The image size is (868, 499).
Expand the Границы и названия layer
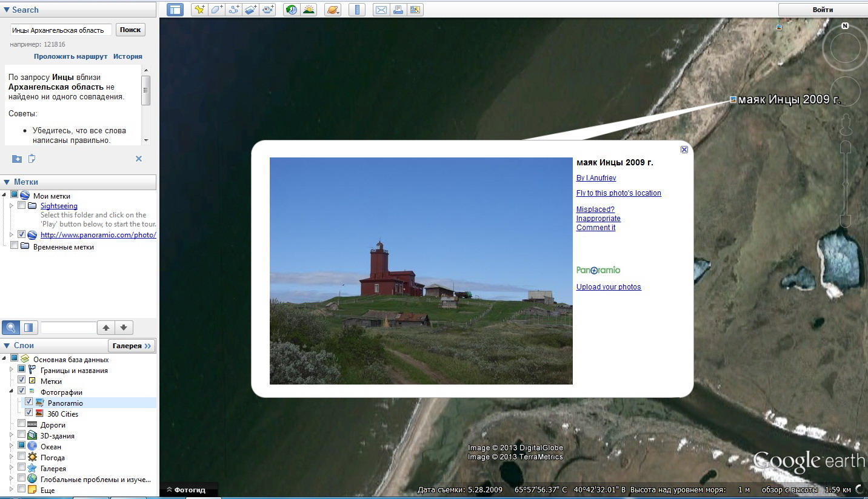(11, 370)
